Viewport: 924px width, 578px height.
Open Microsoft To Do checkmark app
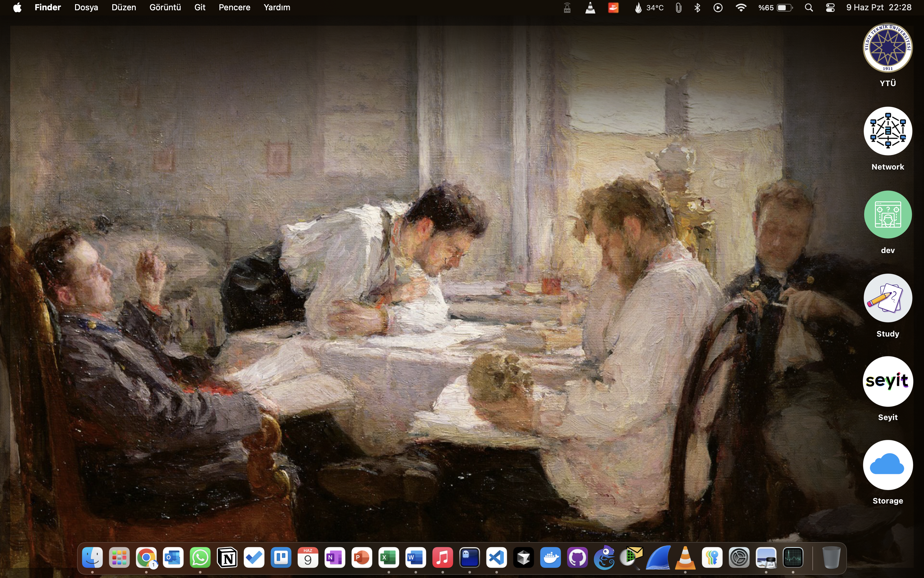(x=254, y=558)
